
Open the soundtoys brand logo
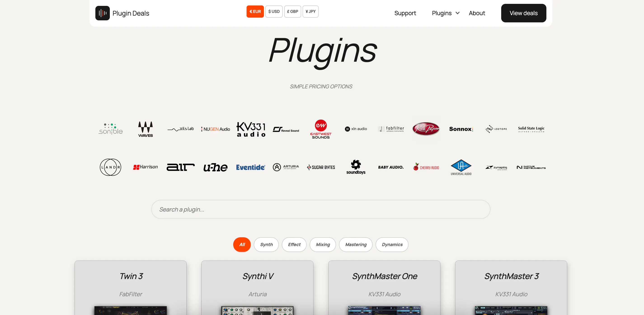[356, 167]
